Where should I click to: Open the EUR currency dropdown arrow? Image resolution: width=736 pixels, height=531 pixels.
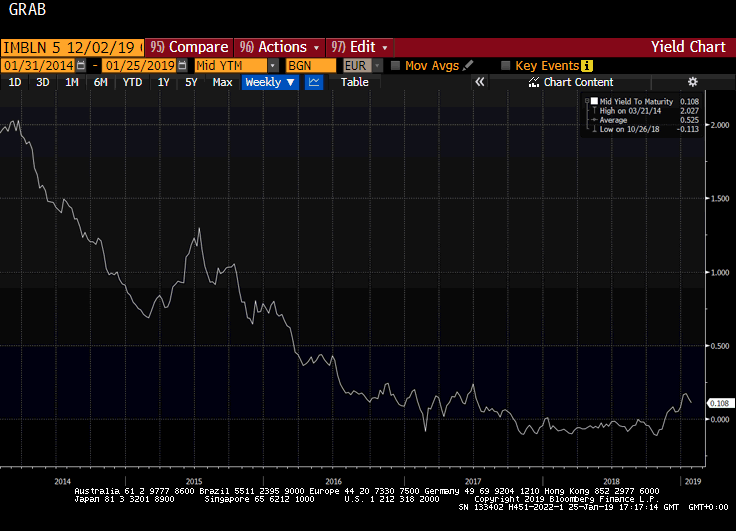[377, 65]
